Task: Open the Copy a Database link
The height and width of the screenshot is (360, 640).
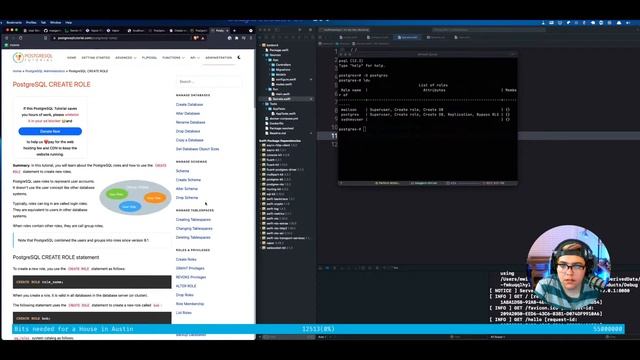Action: tap(189, 140)
